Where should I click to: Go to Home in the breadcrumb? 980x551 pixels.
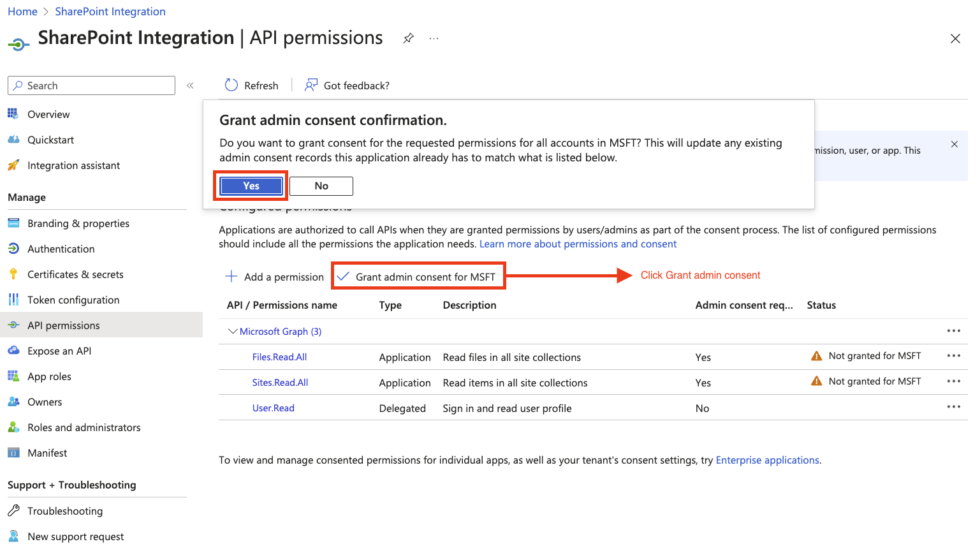pos(22,11)
